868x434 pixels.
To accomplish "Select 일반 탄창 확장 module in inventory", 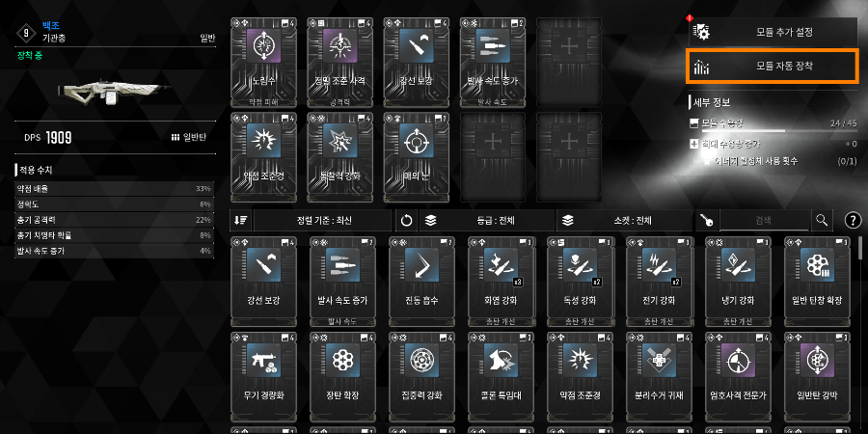I will tap(817, 282).
